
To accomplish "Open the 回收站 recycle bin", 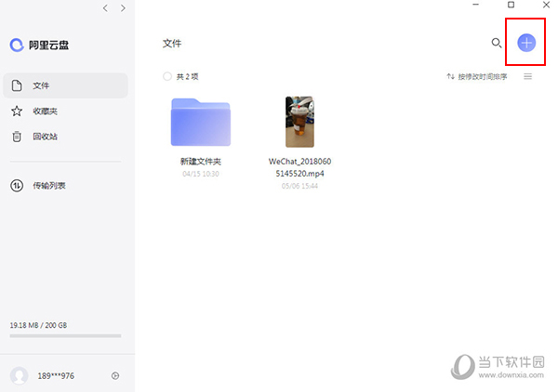I will coord(46,137).
